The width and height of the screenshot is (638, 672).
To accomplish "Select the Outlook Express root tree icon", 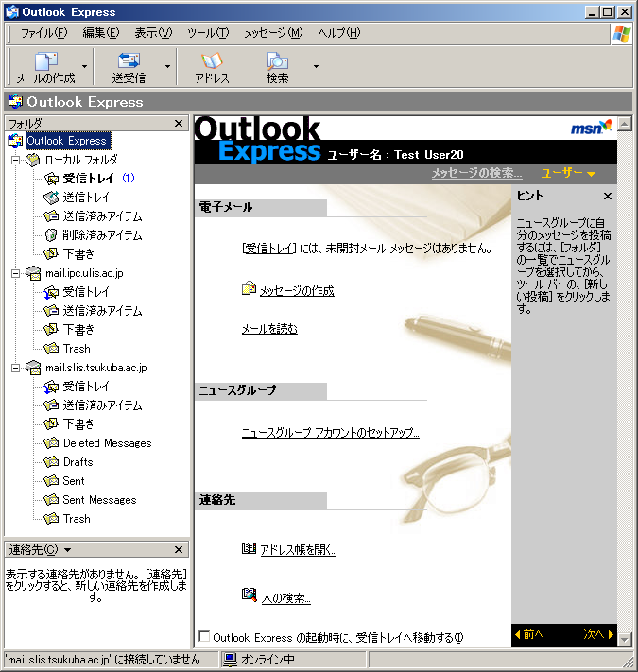I will (x=15, y=141).
